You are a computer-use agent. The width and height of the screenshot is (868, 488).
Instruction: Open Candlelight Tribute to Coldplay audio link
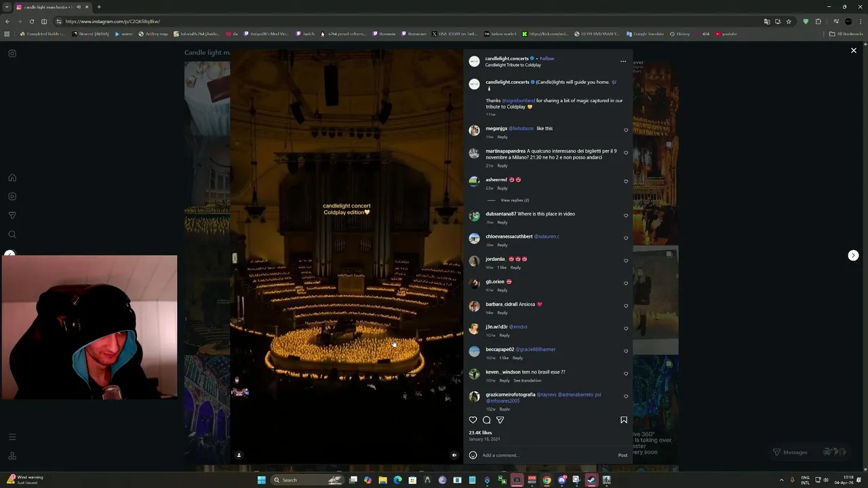click(x=513, y=65)
